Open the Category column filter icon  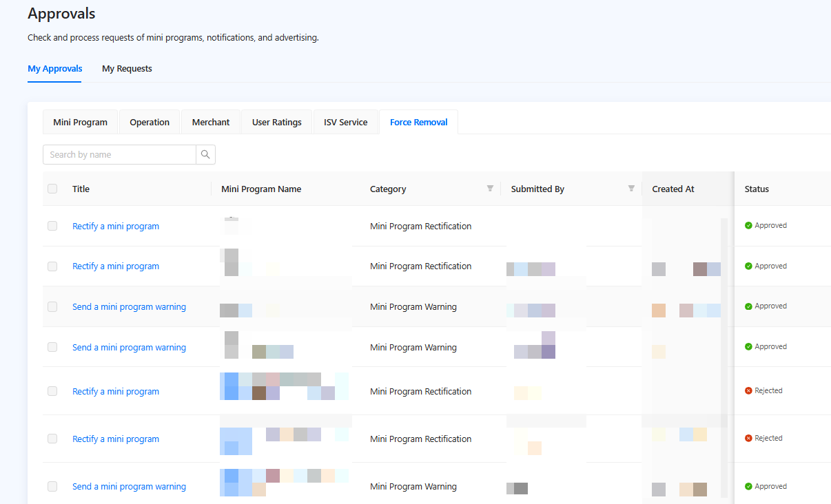point(490,189)
